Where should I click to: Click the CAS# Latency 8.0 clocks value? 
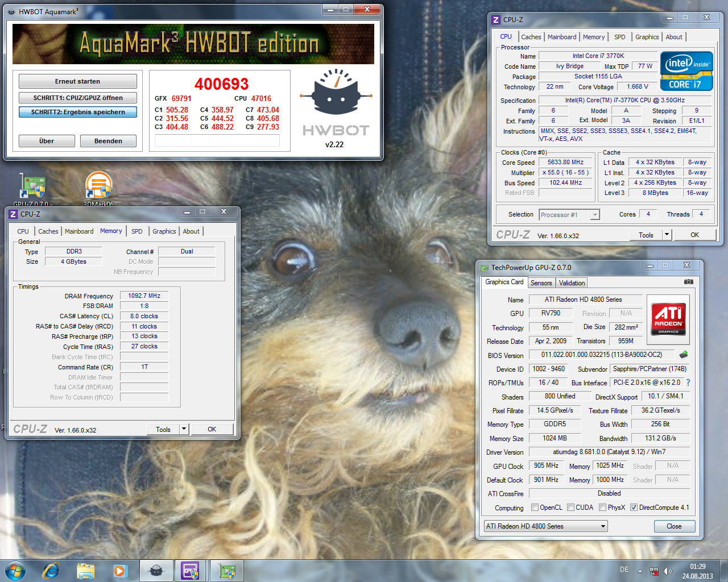(x=144, y=316)
